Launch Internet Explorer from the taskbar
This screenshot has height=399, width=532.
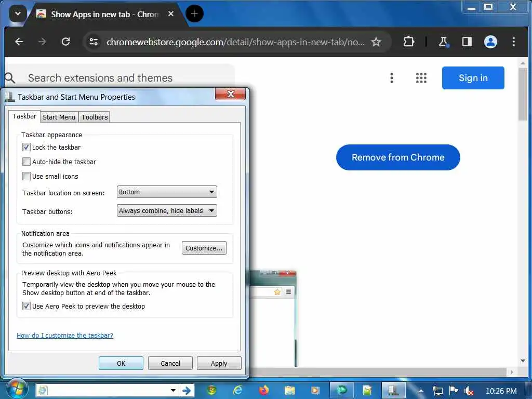click(x=237, y=391)
